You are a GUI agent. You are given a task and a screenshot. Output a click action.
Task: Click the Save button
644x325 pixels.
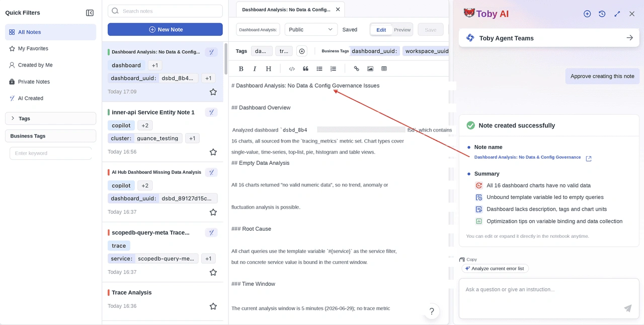[x=431, y=30]
